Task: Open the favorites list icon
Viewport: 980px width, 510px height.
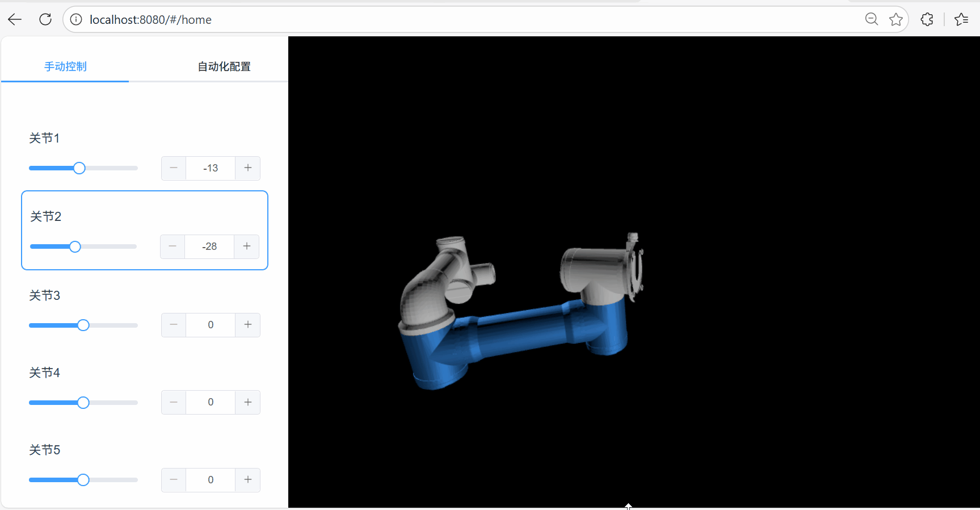Action: click(961, 19)
